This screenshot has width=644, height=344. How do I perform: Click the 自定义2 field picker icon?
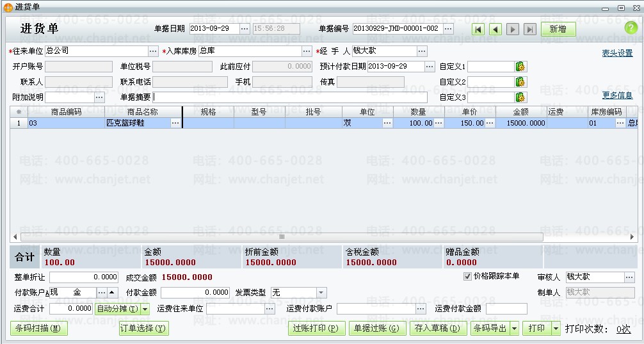[520, 82]
